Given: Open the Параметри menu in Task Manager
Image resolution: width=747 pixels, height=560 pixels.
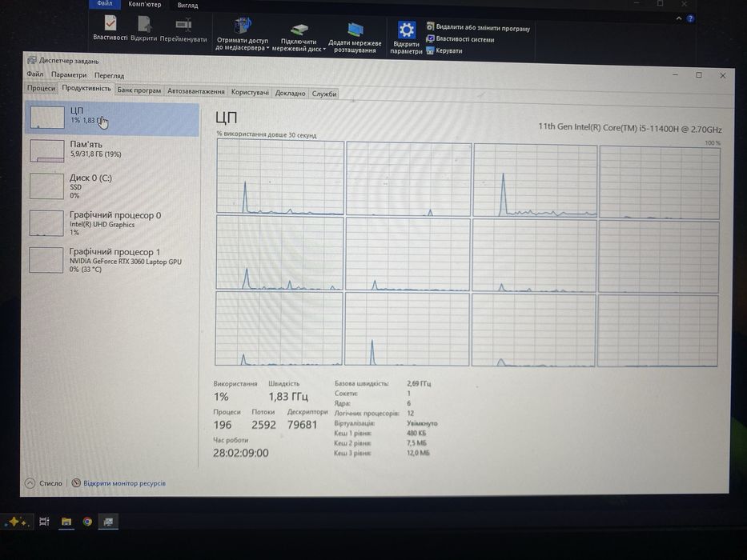Looking at the screenshot, I should [x=69, y=74].
